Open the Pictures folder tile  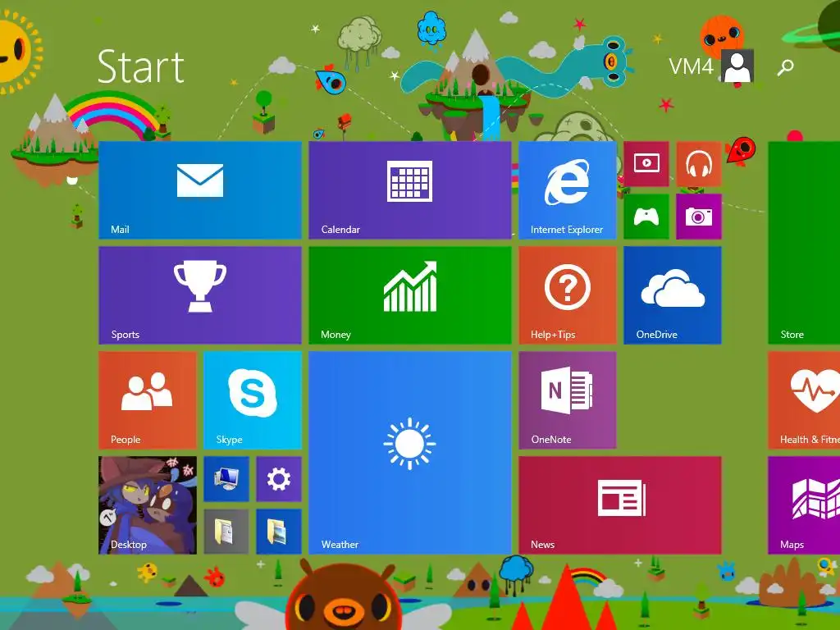pos(279,531)
